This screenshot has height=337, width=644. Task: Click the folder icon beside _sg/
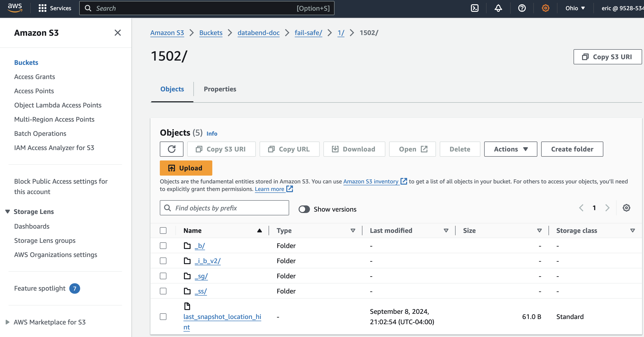pyautogui.click(x=187, y=276)
